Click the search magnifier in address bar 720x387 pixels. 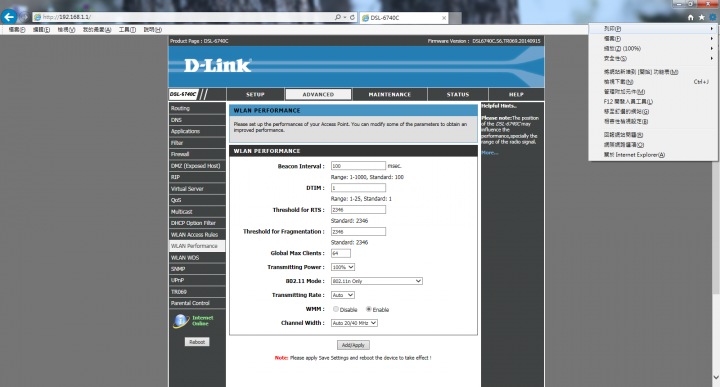coord(338,17)
